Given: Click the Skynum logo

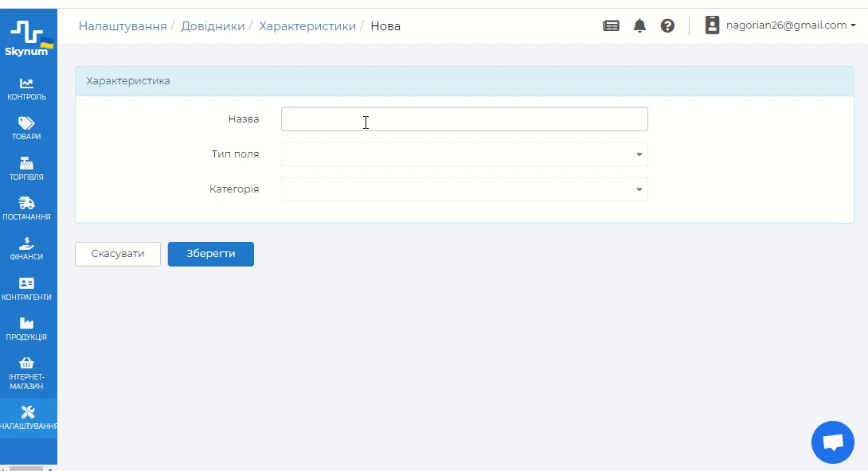Looking at the screenshot, I should [28, 38].
